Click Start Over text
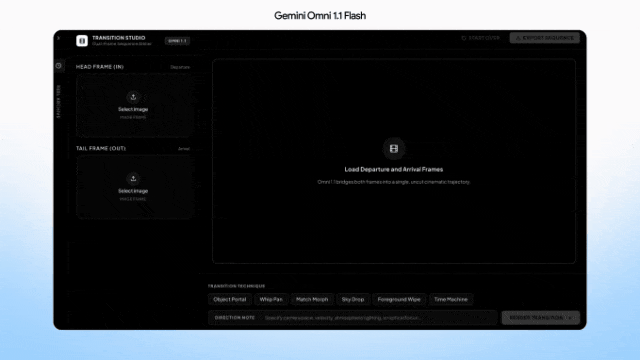Image resolution: width=640 pixels, height=360 pixels. [484, 38]
